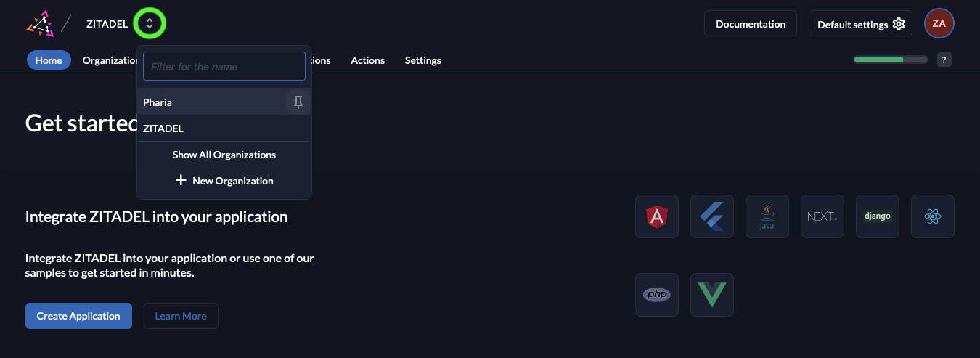The height and width of the screenshot is (358, 980).
Task: Pin the Pharia organization
Action: click(298, 102)
